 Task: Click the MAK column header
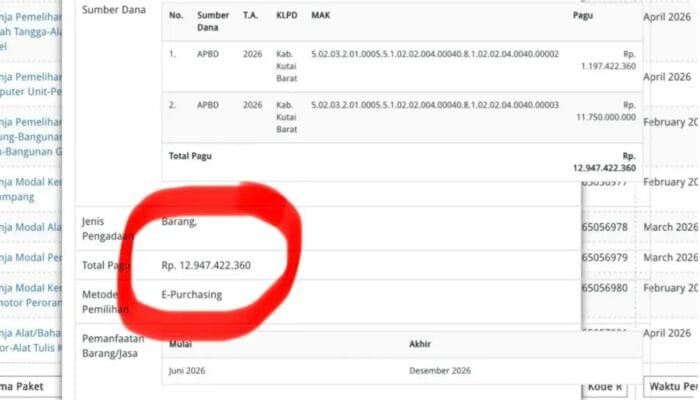(x=321, y=16)
